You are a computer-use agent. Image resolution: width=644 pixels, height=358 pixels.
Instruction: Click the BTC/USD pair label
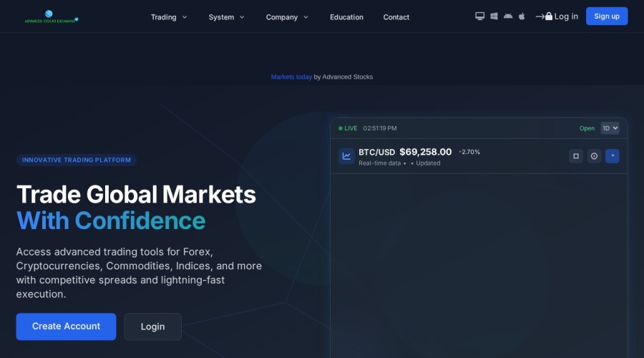pos(376,152)
